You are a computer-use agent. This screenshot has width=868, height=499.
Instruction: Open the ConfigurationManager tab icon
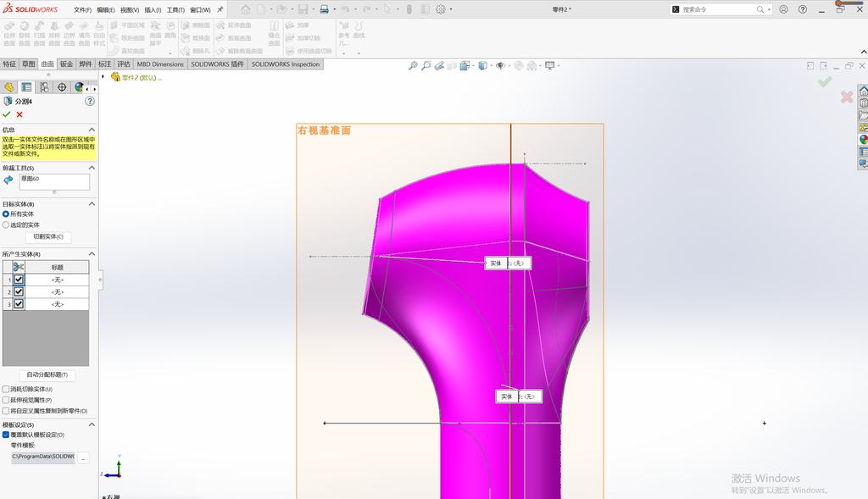44,87
